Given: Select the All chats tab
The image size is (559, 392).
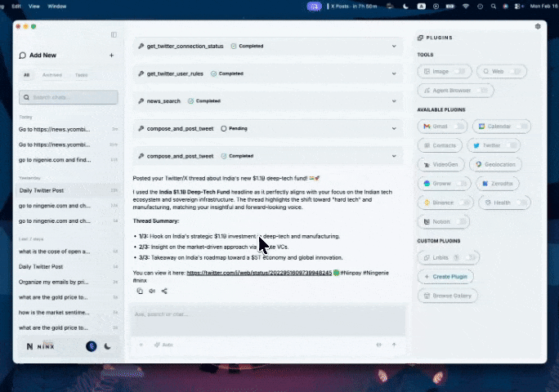Looking at the screenshot, I should pos(26,75).
